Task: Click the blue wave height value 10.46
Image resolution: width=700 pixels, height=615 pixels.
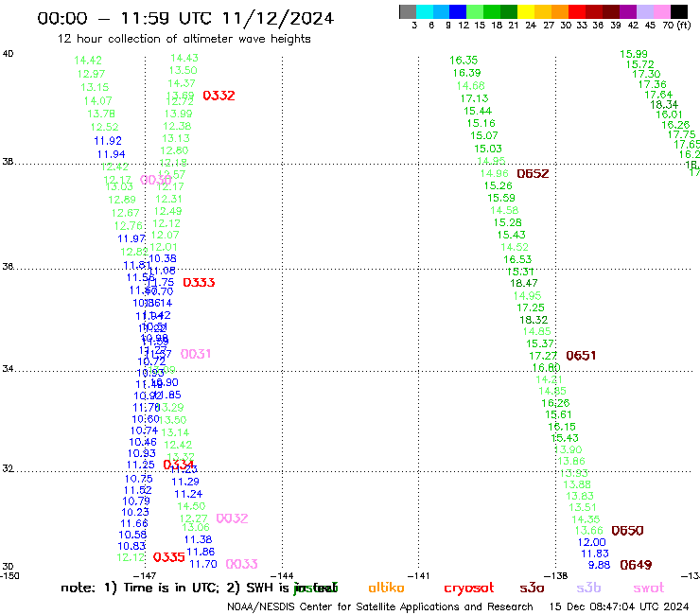Action: [x=143, y=442]
